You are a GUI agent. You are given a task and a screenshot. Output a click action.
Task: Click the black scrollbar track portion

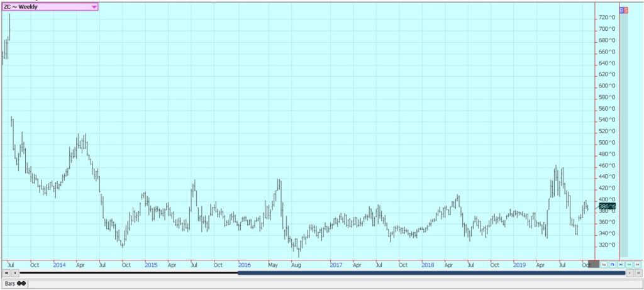[128, 273]
